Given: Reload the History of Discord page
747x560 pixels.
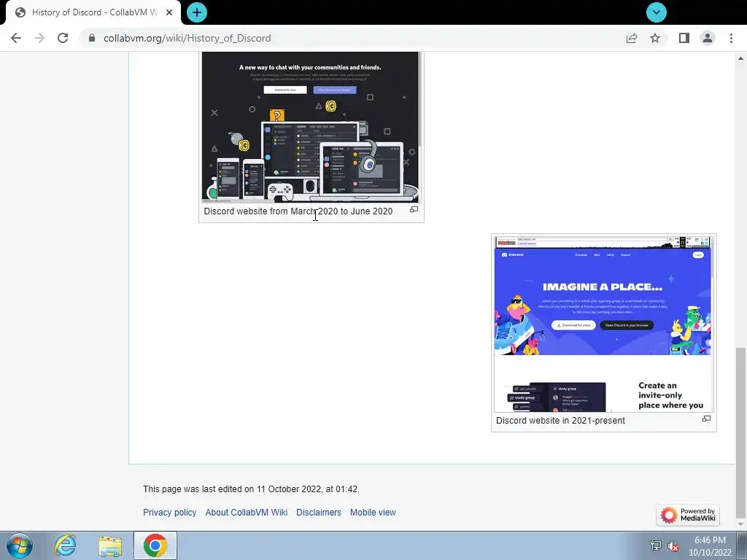Looking at the screenshot, I should click(63, 38).
